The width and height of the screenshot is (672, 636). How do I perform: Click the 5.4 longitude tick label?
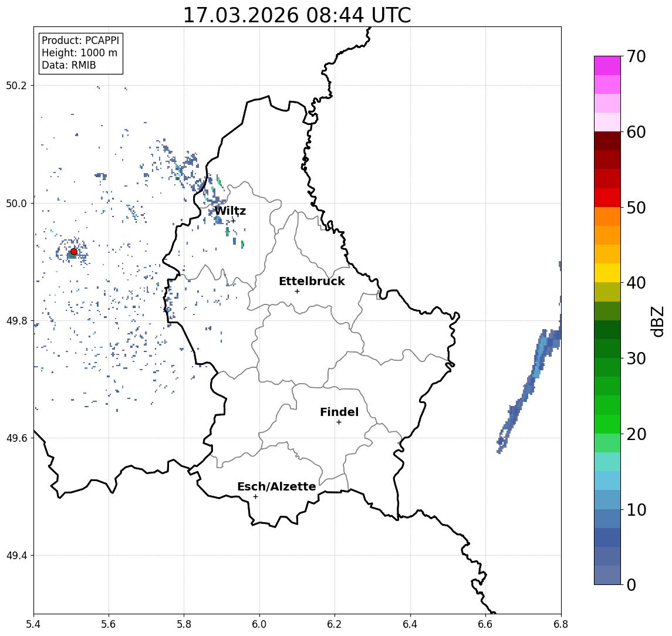tap(33, 624)
